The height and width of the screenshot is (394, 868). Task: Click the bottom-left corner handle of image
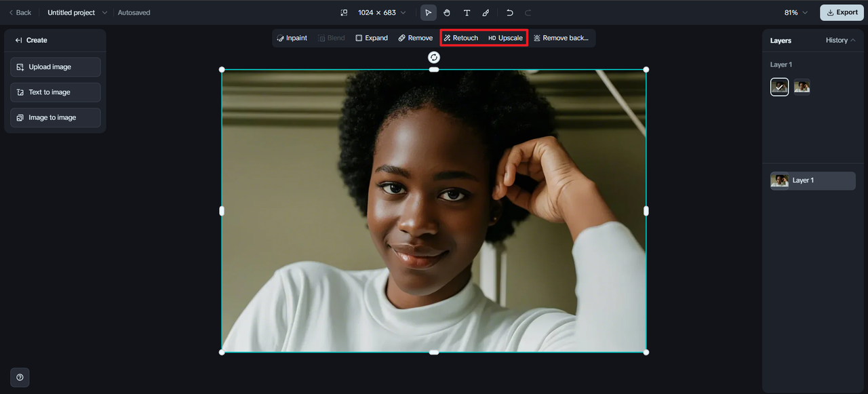point(222,352)
